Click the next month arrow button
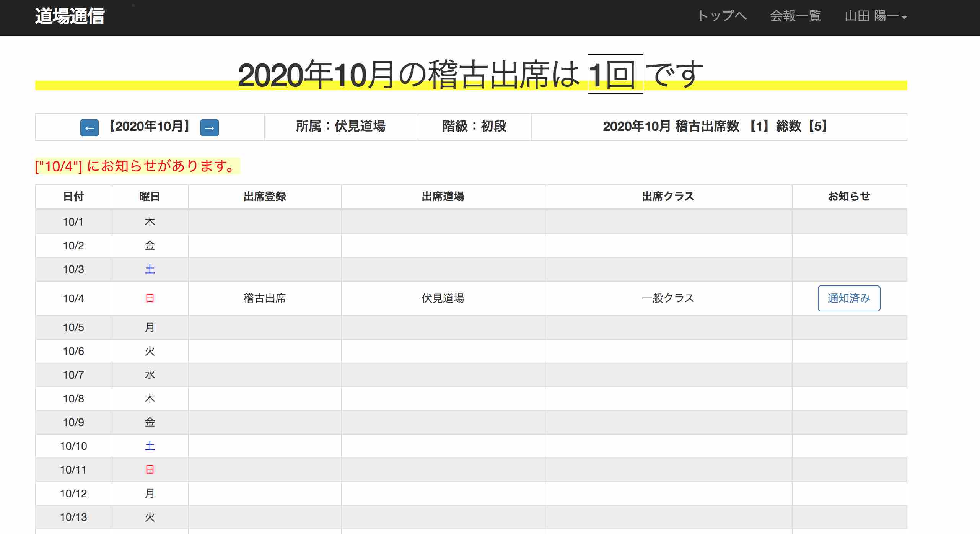The image size is (980, 534). tap(210, 128)
